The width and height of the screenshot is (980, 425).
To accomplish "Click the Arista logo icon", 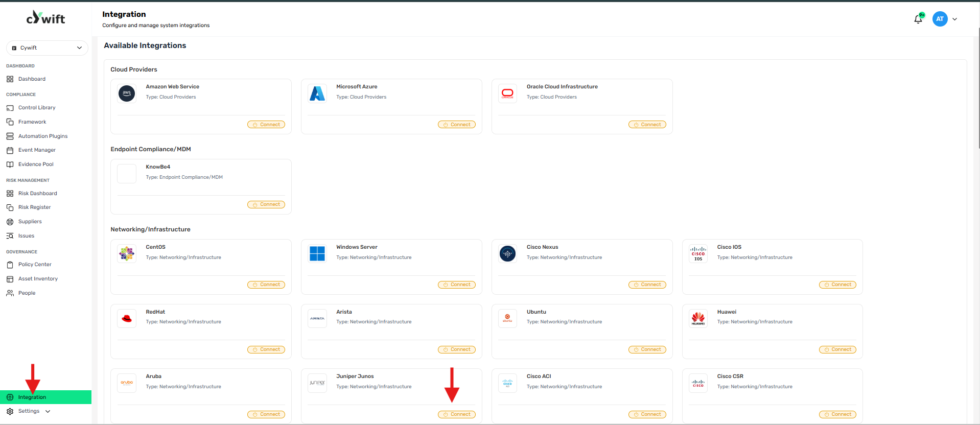I will pyautogui.click(x=317, y=319).
